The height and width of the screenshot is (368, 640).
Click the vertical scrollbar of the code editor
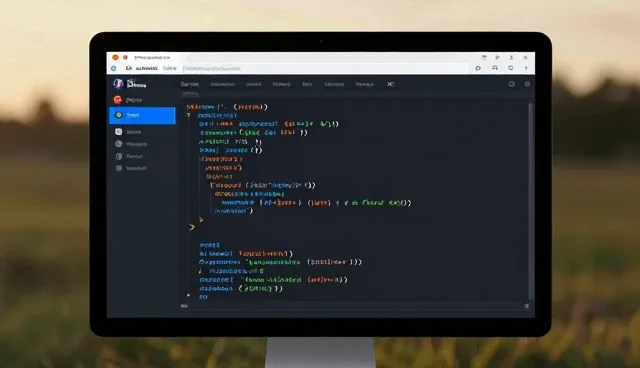(x=531, y=202)
